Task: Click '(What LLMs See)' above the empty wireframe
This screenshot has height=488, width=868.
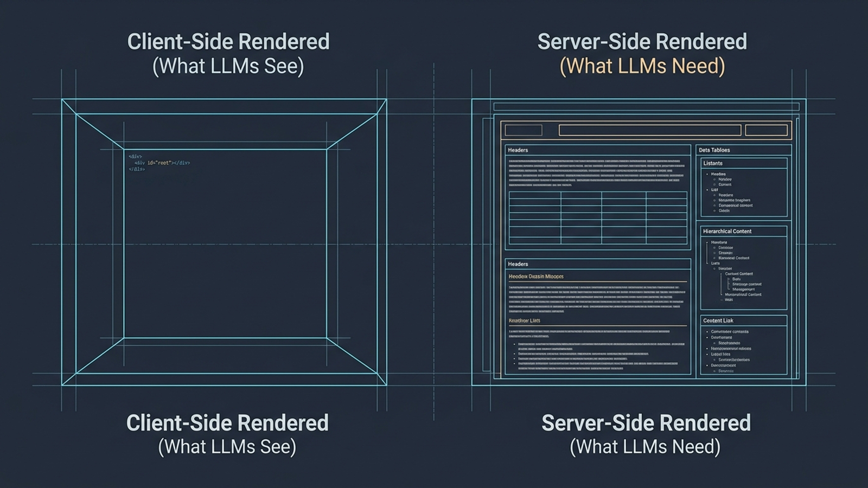Action: click(x=228, y=66)
